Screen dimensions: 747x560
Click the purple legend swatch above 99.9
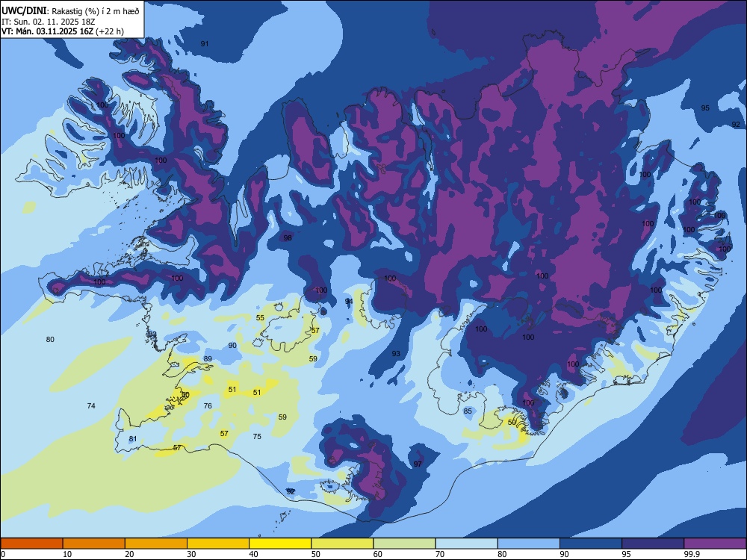[x=715, y=544]
